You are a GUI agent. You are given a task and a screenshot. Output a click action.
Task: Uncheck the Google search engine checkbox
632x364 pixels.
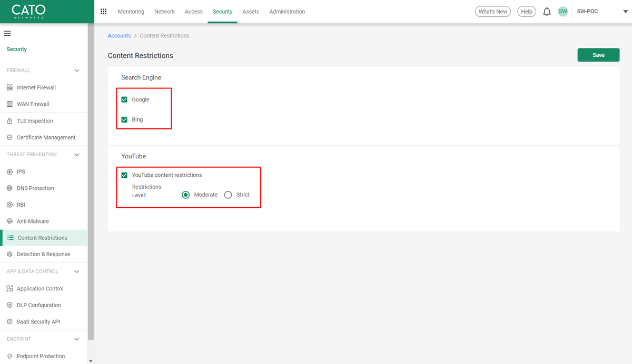(x=125, y=99)
